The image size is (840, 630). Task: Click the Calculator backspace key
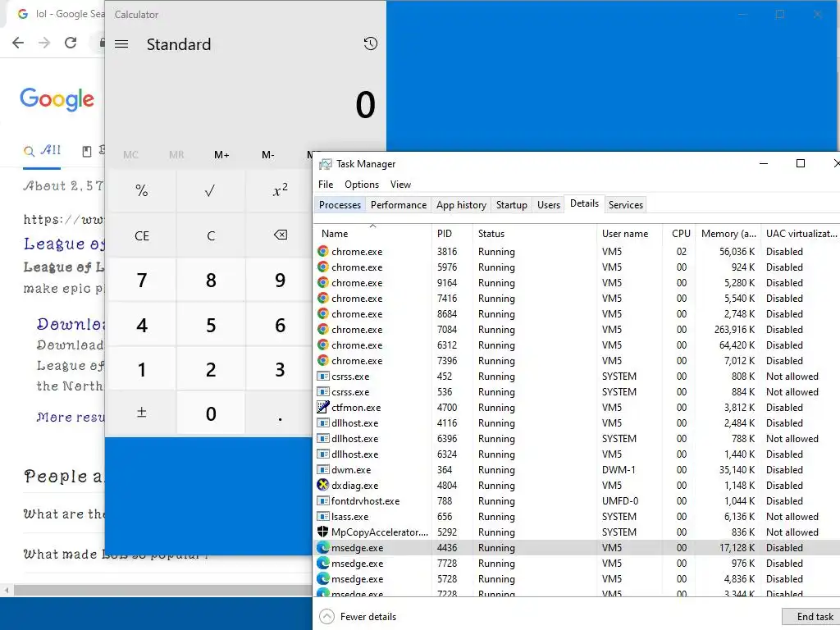pos(281,235)
